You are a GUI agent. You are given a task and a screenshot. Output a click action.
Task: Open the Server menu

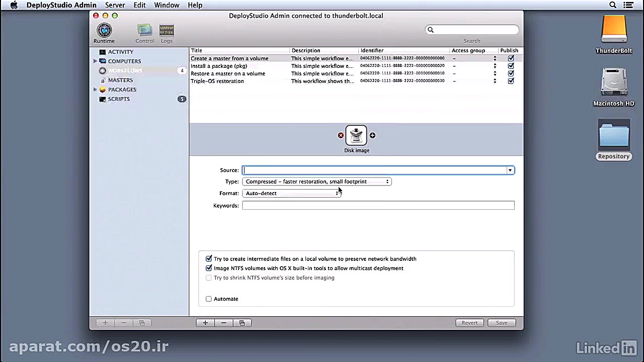[x=115, y=5]
